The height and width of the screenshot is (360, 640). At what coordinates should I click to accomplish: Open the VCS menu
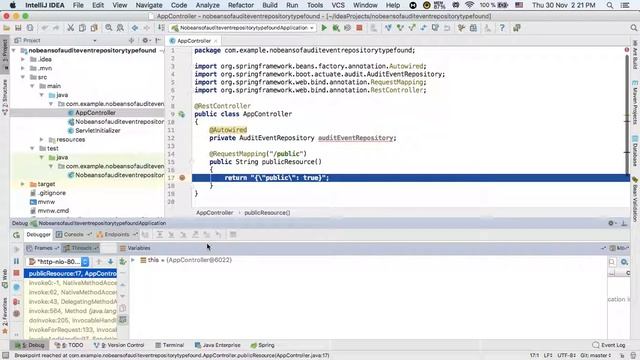pyautogui.click(x=338, y=5)
